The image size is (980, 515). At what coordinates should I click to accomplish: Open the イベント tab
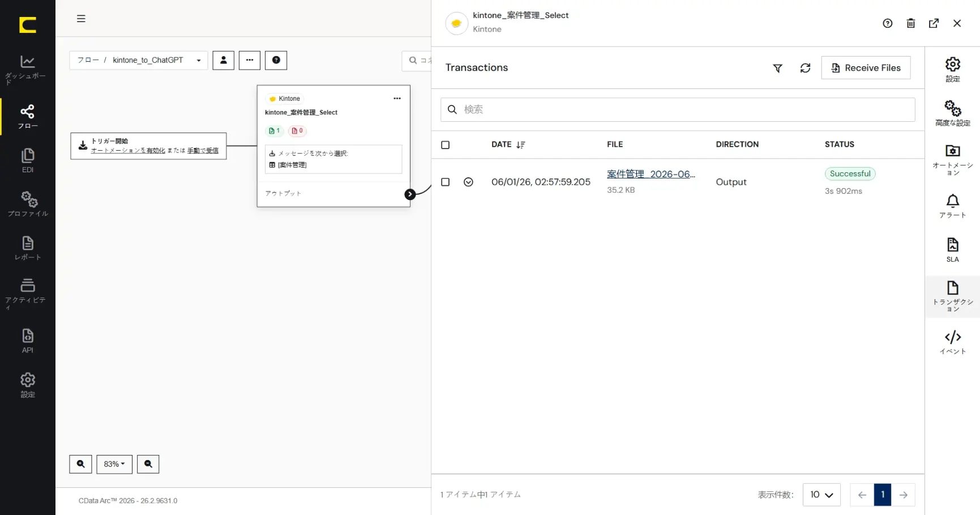[x=953, y=342]
